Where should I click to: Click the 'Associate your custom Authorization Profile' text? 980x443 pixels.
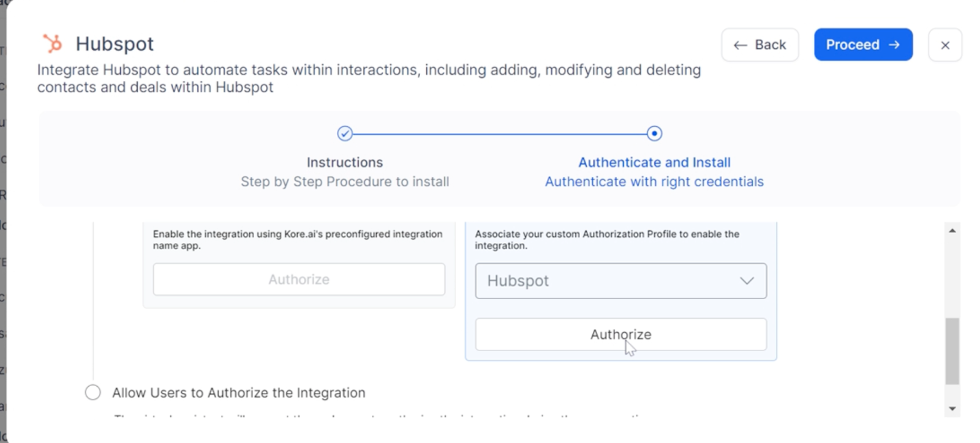pos(607,239)
